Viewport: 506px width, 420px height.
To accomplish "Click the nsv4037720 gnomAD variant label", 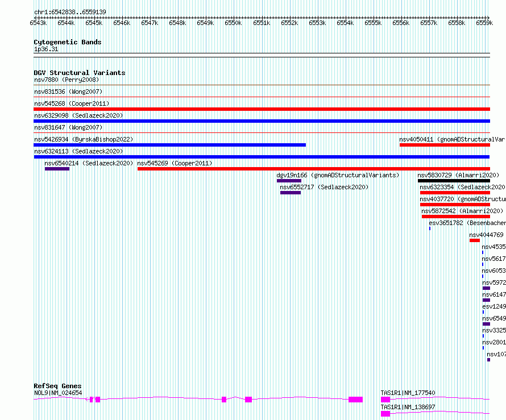I will [x=463, y=199].
